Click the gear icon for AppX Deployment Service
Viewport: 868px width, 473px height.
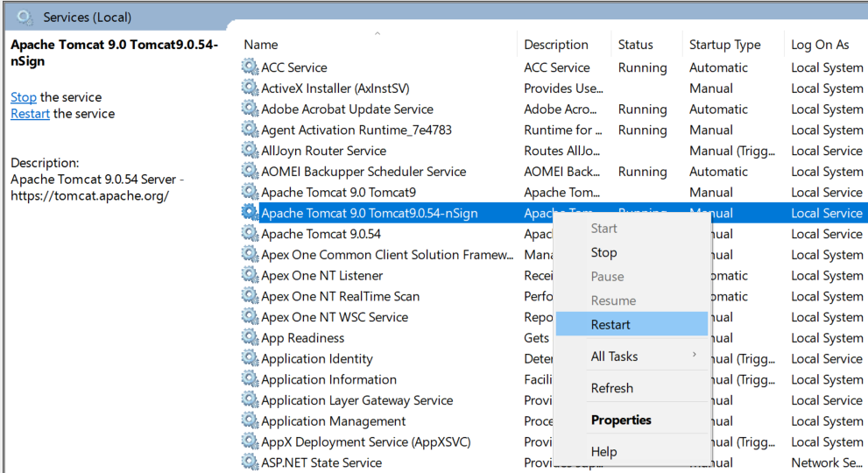251,441
